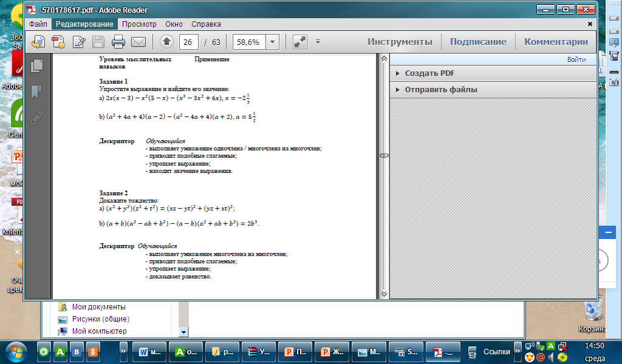Screen dimensions: 622x364
Task: Click the Print toolbar icon
Action: point(118,42)
